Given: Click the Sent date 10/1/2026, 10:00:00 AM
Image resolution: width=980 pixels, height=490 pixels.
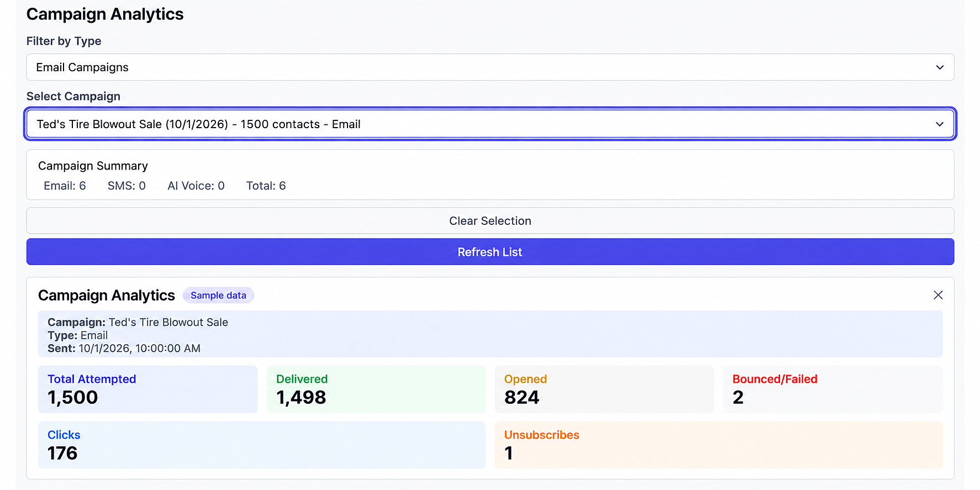Looking at the screenshot, I should tap(140, 349).
